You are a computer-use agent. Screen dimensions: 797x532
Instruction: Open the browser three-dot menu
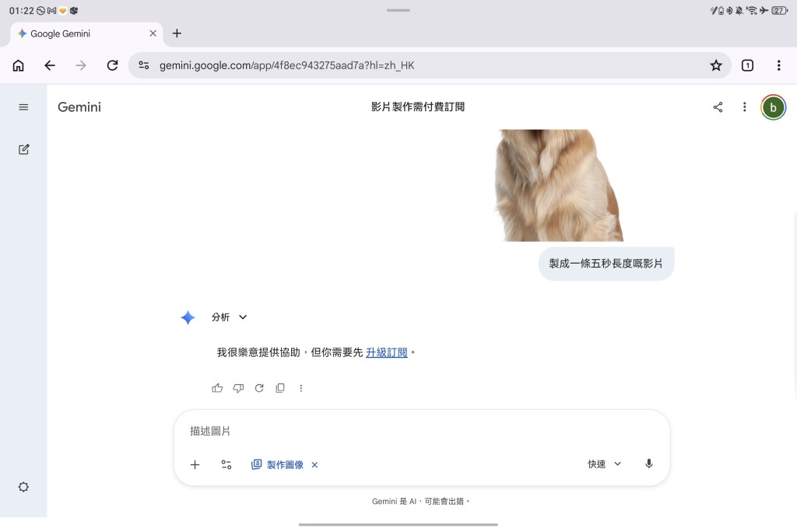point(779,65)
